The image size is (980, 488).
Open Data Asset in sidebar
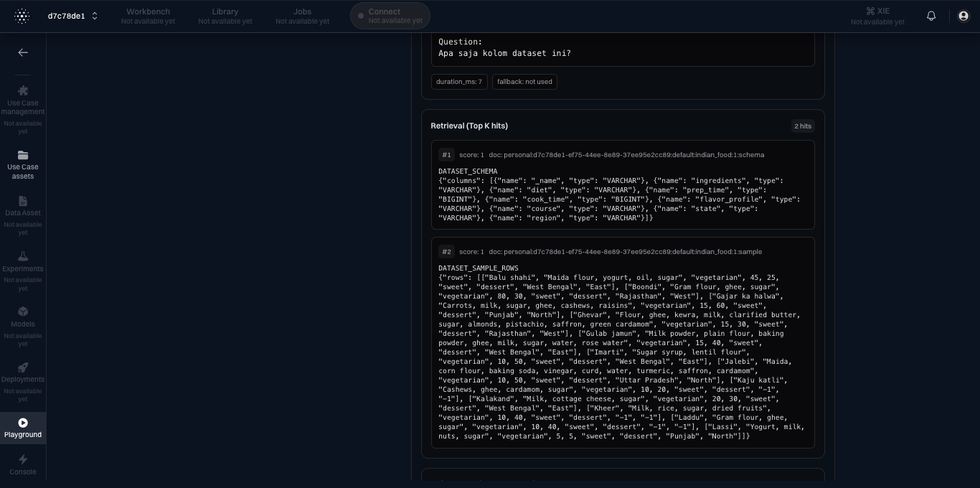click(23, 215)
